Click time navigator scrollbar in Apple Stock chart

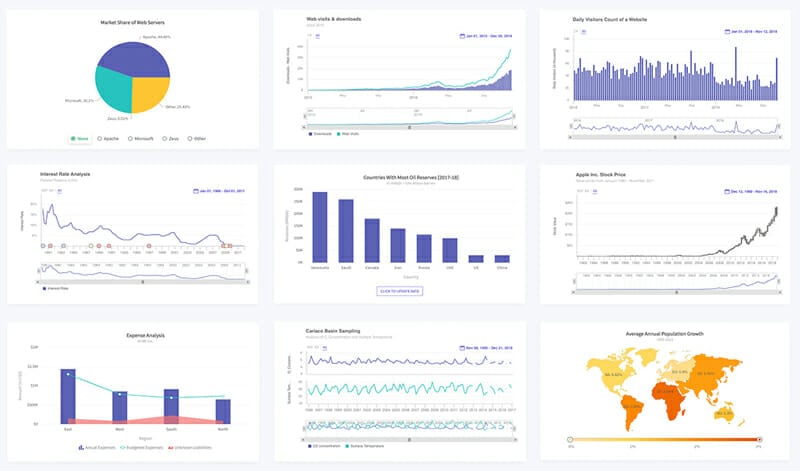(x=677, y=292)
